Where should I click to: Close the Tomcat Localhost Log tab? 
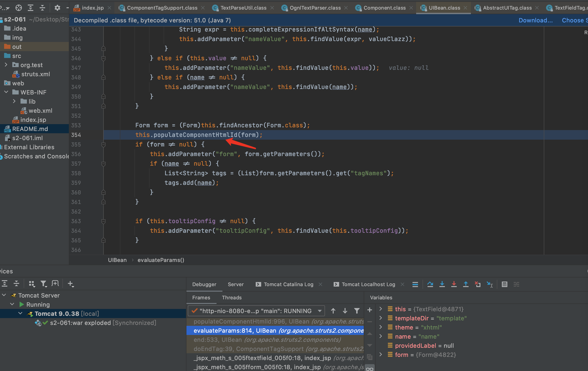[x=402, y=284]
